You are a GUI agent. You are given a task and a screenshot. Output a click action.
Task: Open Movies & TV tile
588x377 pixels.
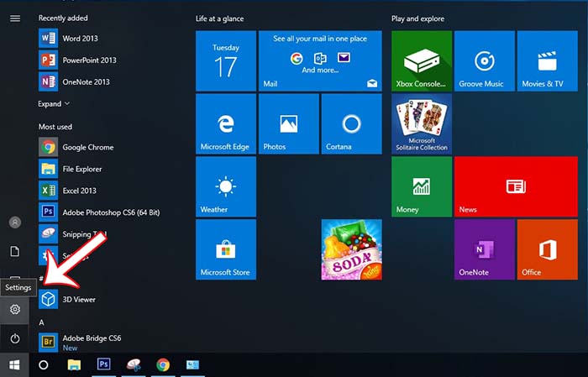tap(548, 60)
